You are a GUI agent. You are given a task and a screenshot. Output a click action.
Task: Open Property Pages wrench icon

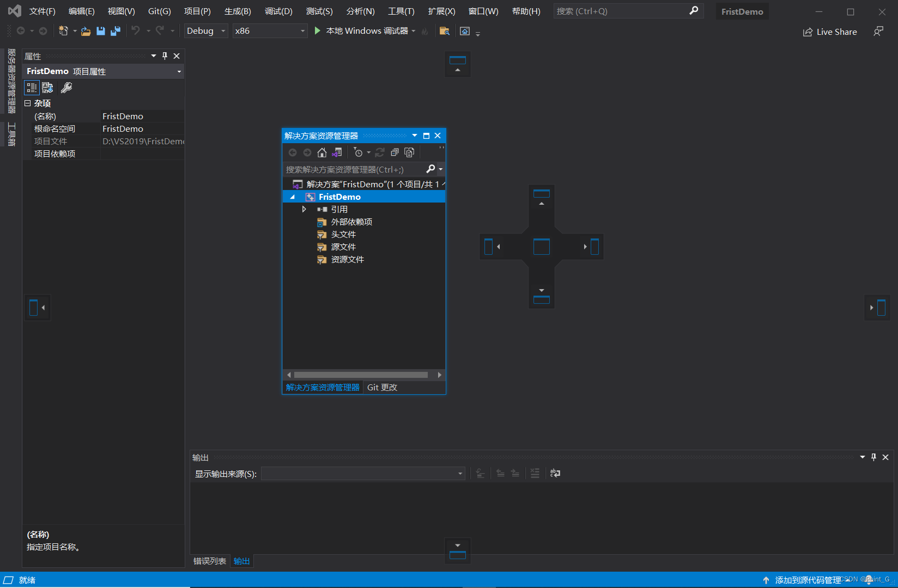coord(66,88)
